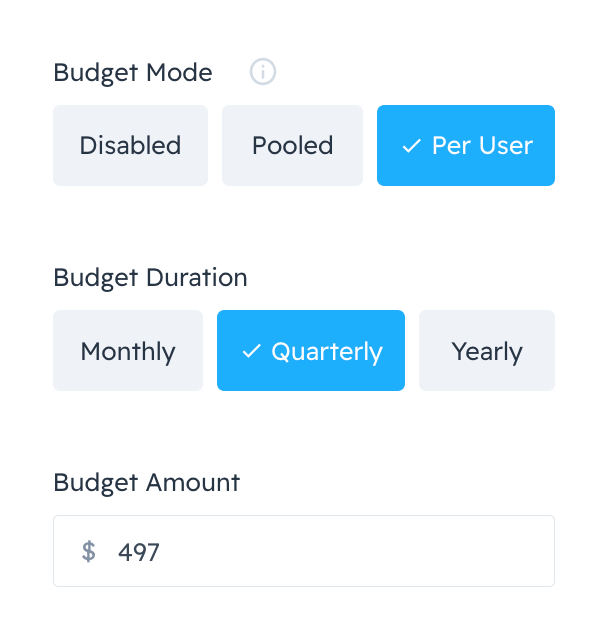Select the Quarterly duration option
Screen dimensions: 604x634
[311, 351]
